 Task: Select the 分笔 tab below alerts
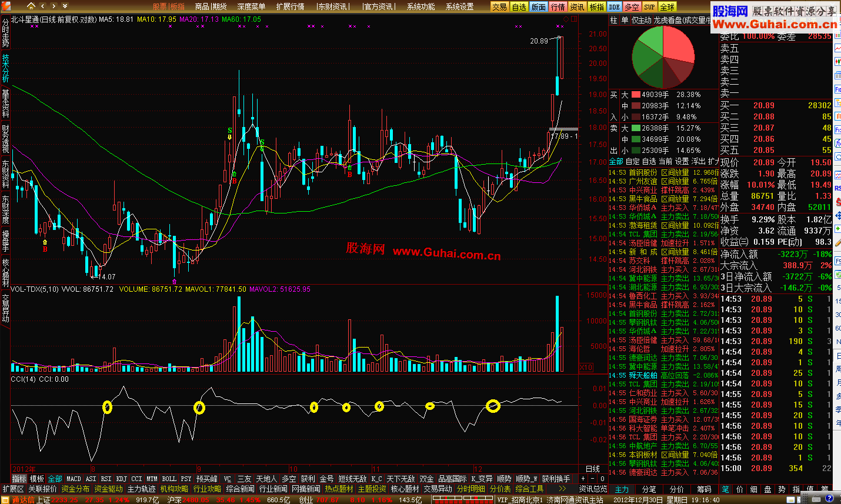(x=649, y=489)
